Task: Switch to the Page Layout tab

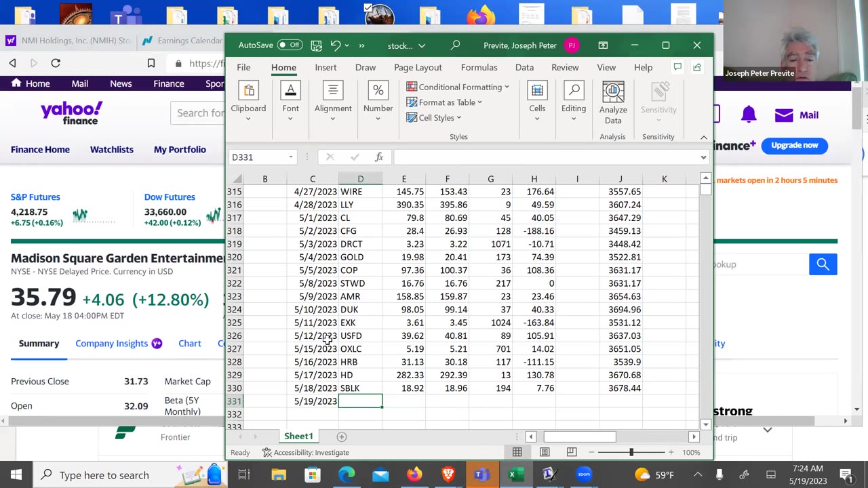Action: [x=418, y=67]
